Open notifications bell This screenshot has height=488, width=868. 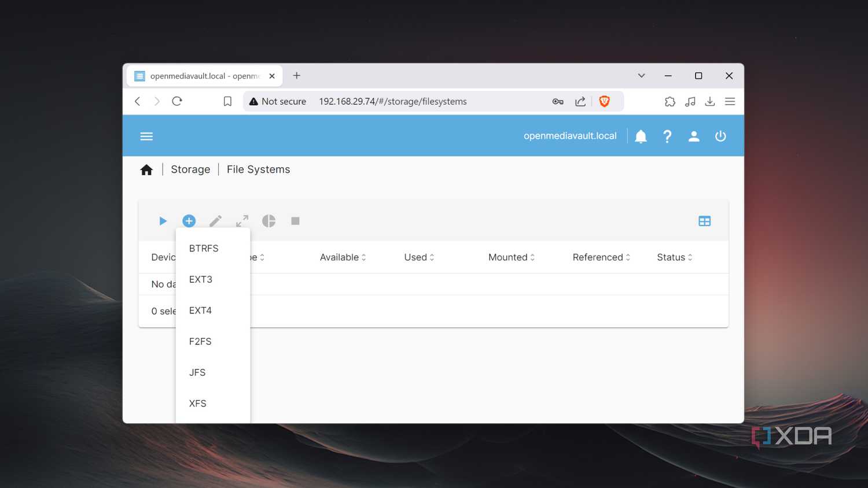(x=641, y=136)
